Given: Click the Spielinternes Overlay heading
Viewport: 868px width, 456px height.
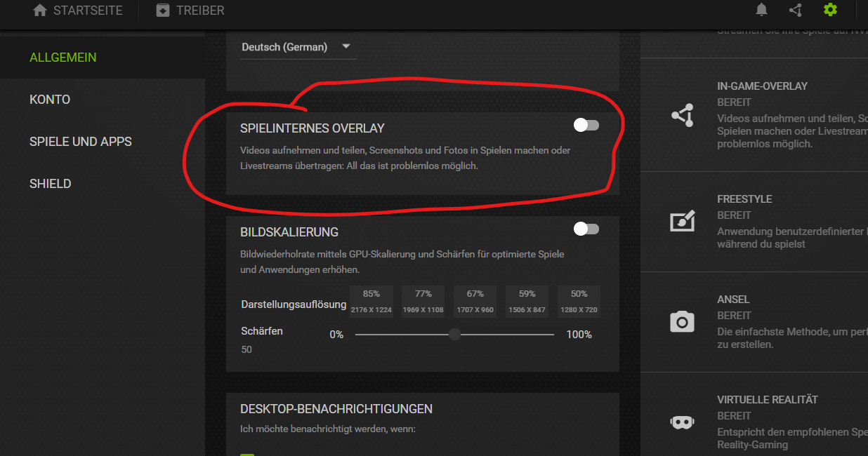Looking at the screenshot, I should [x=313, y=128].
